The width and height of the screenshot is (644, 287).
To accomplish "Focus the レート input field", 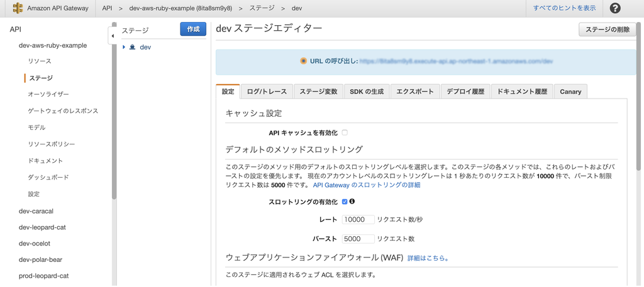I will (358, 219).
